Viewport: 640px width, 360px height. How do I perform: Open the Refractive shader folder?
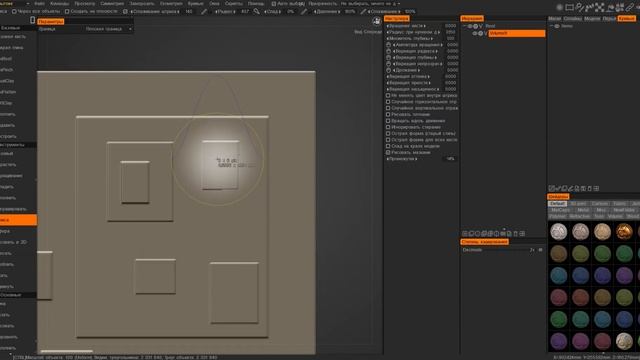click(579, 216)
